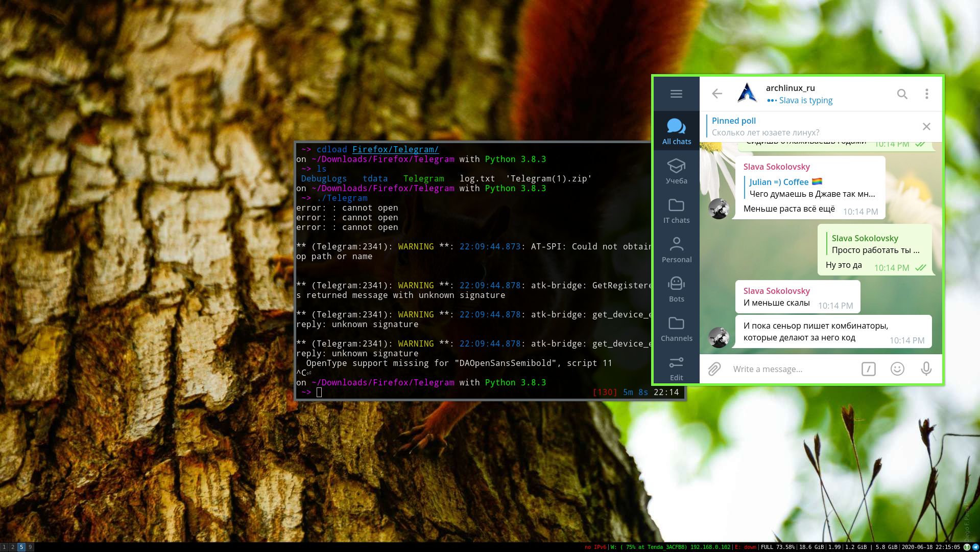This screenshot has width=980, height=552.
Task: Click the date '2020-06-18 22:15:05' in status bar
Action: [931, 547]
